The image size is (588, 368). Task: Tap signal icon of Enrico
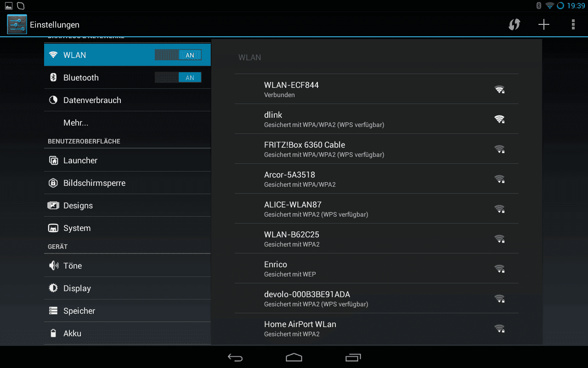(x=500, y=269)
